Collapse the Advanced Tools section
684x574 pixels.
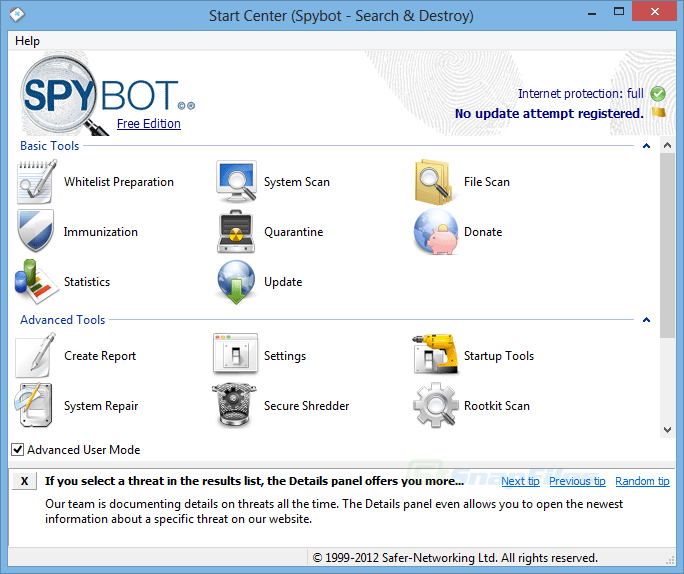646,320
